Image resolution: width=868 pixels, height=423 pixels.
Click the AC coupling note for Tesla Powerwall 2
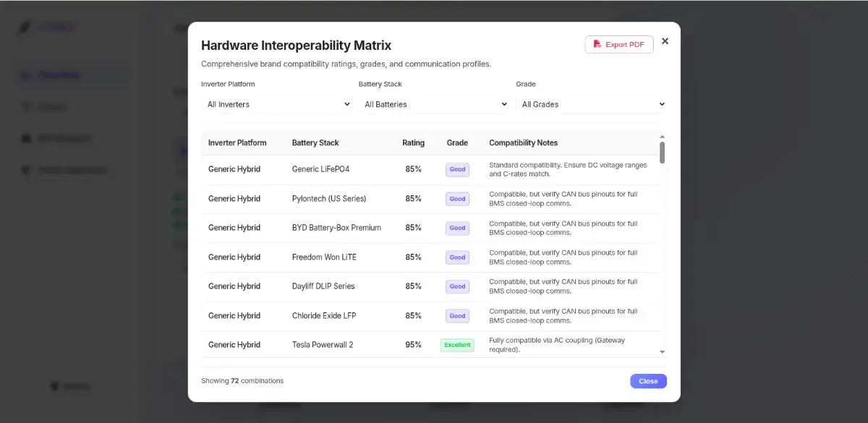point(557,345)
